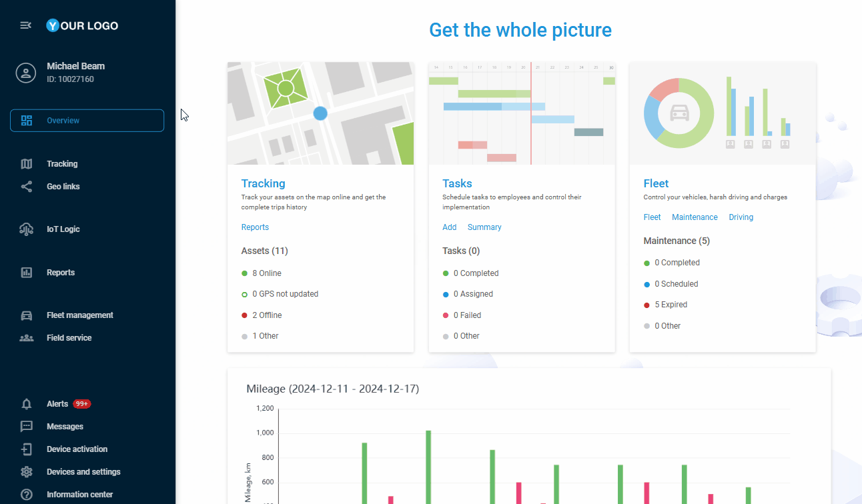862x504 pixels.
Task: Click the Tasks card title link
Action: tap(457, 183)
